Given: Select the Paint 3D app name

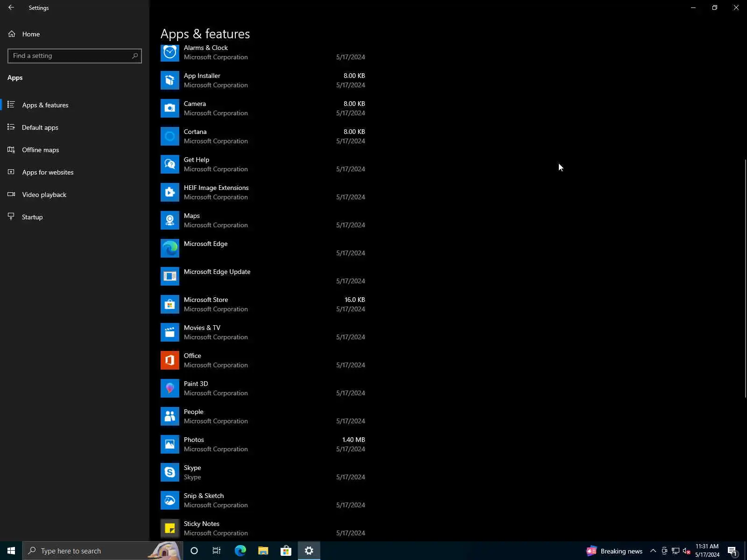Looking at the screenshot, I should 196,384.
